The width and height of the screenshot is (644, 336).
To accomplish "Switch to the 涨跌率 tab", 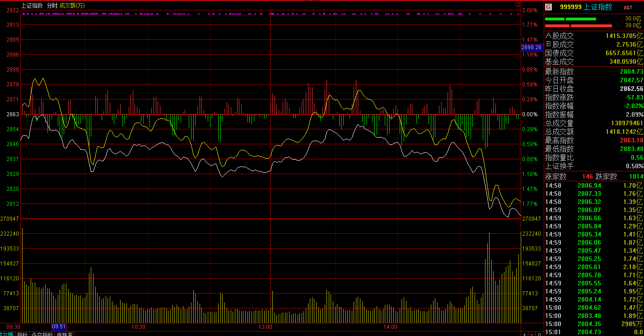I will coord(65,334).
